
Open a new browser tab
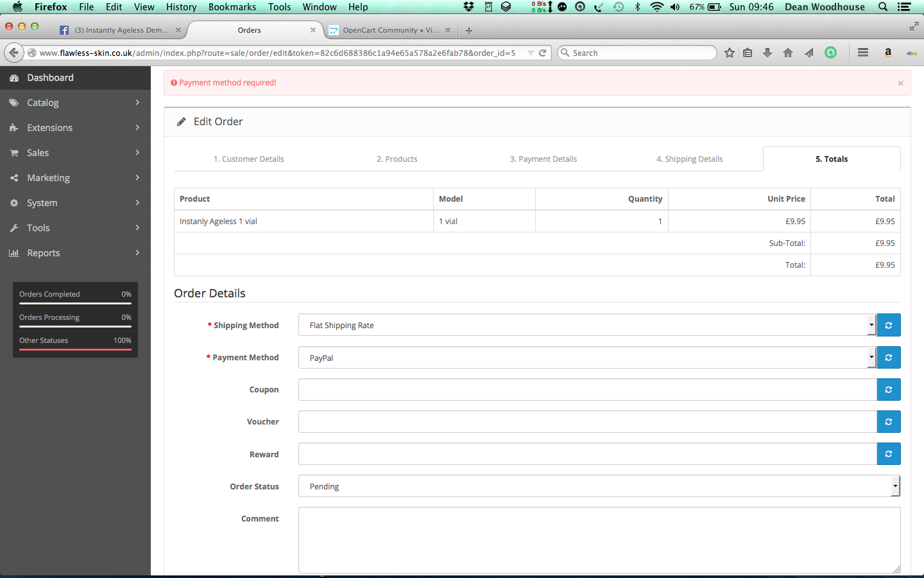click(469, 30)
